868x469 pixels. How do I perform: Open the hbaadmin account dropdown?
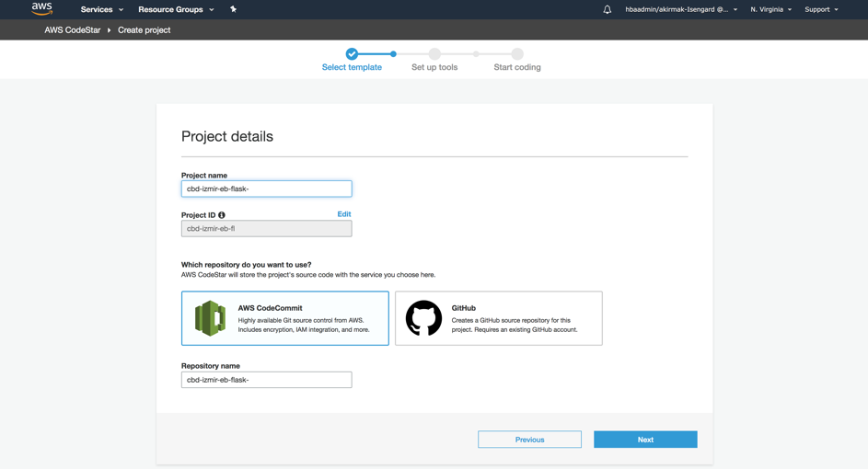(681, 9)
